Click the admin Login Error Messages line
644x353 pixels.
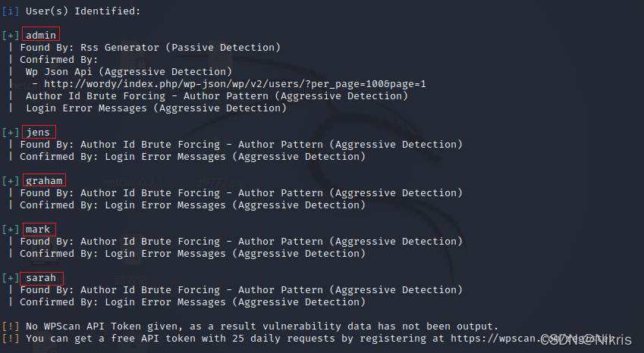(156, 108)
